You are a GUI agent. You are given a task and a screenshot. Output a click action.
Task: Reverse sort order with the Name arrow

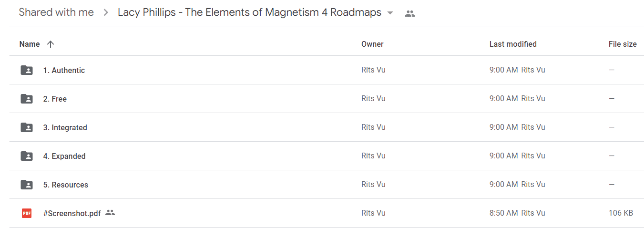click(x=51, y=44)
